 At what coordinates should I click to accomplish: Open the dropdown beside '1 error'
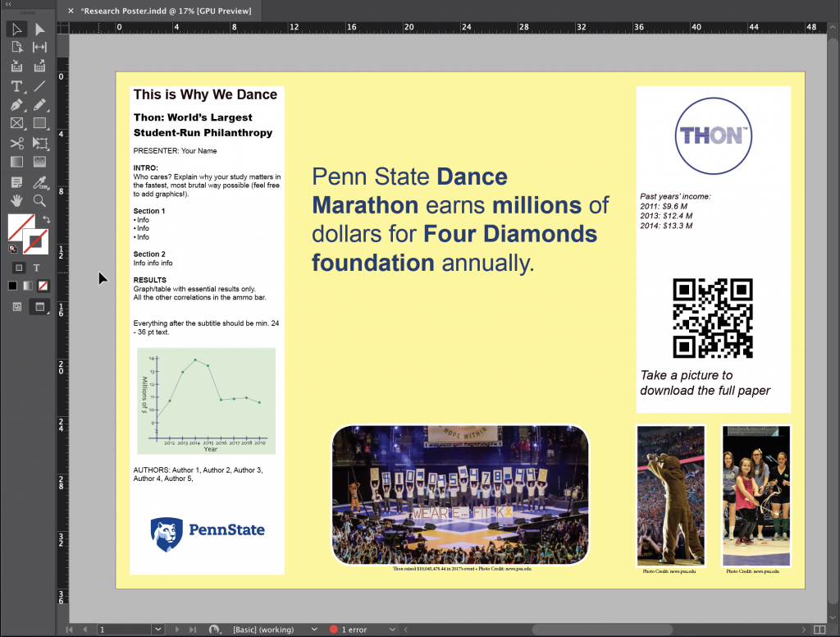pos(392,630)
